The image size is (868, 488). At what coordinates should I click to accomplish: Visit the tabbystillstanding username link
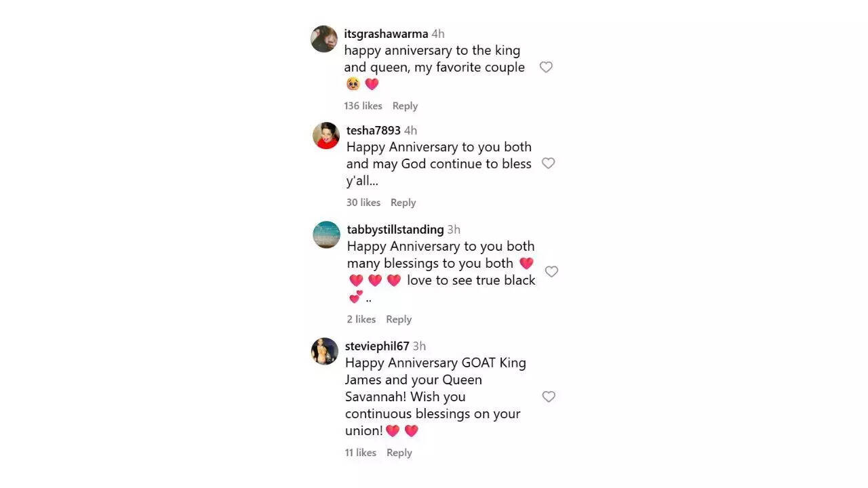[395, 230]
